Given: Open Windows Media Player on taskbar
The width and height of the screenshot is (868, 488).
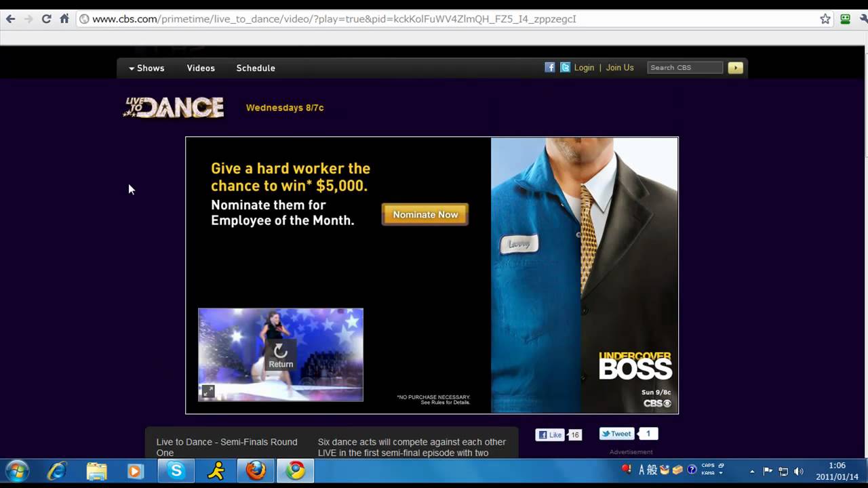Looking at the screenshot, I should point(136,470).
